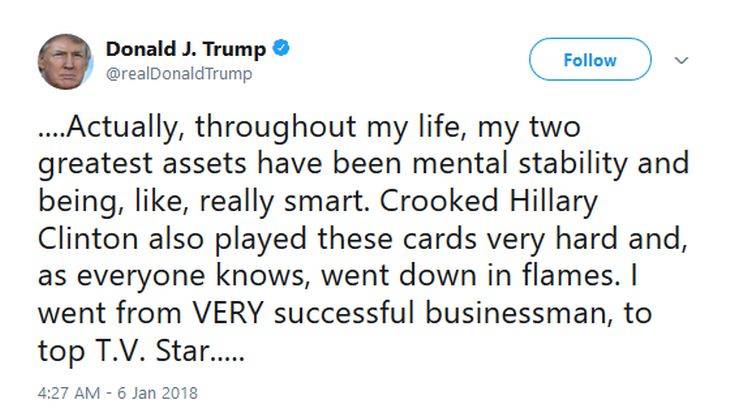Click the Follow button
This screenshot has height=413, width=735.
click(589, 60)
